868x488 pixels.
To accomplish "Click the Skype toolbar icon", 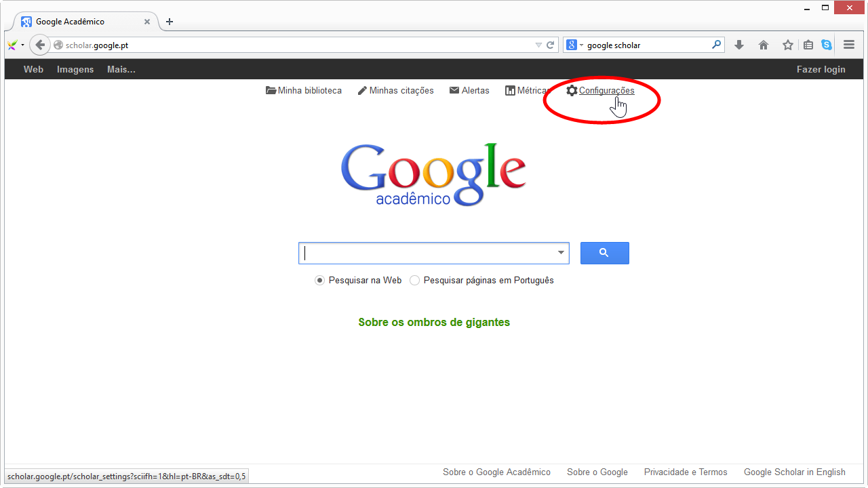I will [827, 45].
